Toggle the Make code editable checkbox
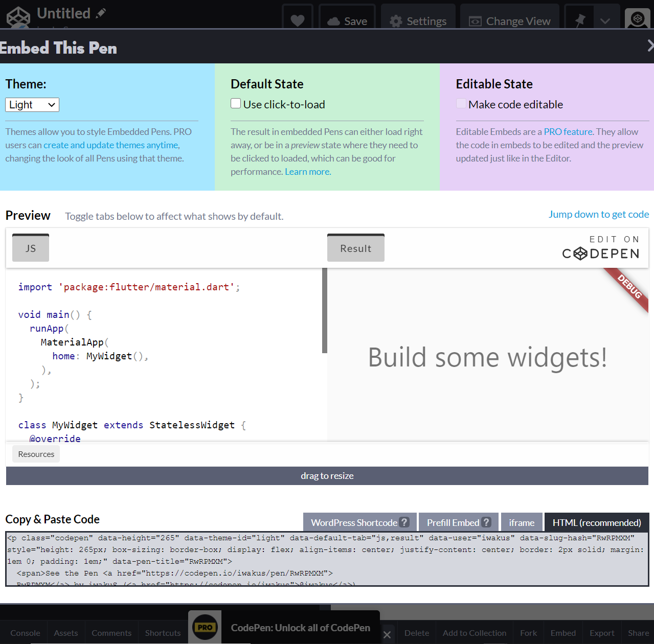Screen dimensions: 654x644 pos(461,104)
